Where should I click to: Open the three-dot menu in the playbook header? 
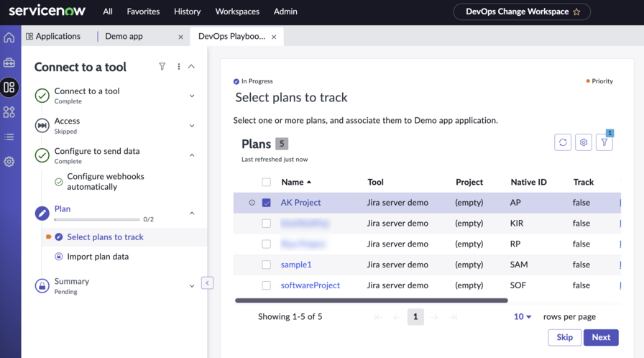179,67
